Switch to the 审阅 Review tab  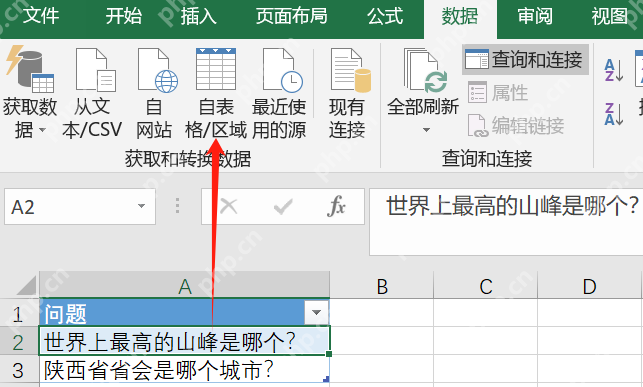(x=535, y=16)
